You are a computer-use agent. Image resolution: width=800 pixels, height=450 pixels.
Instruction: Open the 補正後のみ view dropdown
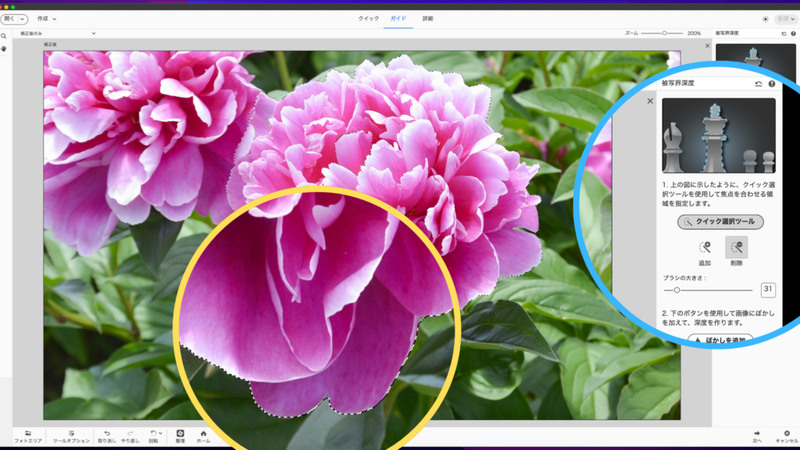pyautogui.click(x=58, y=33)
